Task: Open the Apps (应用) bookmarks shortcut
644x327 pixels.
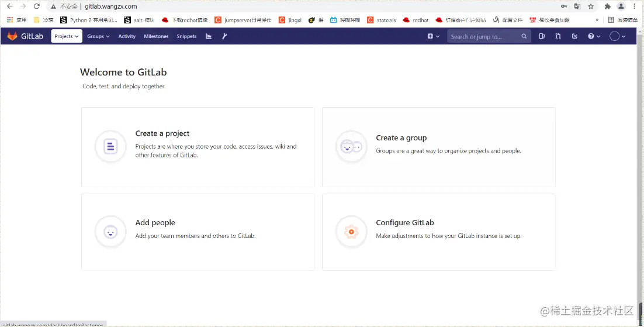Action: pyautogui.click(x=17, y=20)
